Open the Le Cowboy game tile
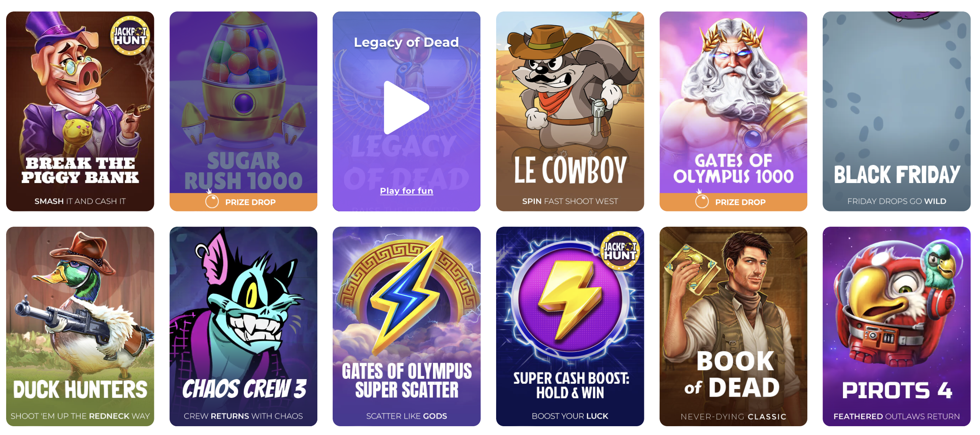Viewport: 980px width, 435px height. coord(570,111)
